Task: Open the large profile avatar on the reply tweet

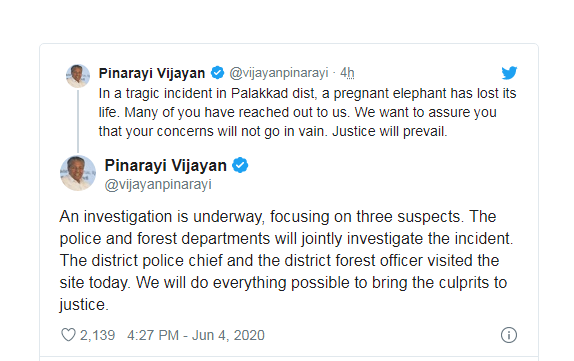Action: [x=78, y=172]
